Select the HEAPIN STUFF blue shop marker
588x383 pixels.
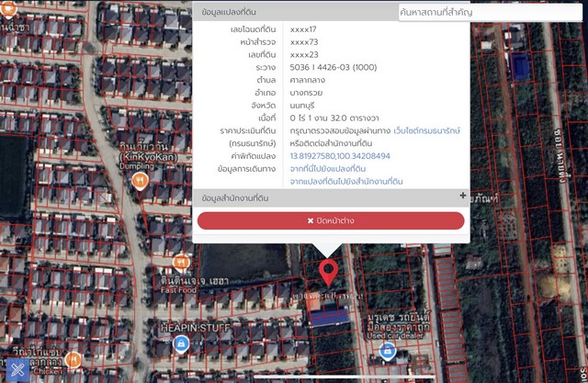182,344
